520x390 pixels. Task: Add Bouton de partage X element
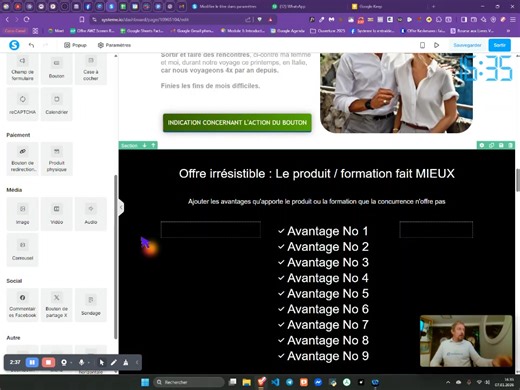[56, 305]
